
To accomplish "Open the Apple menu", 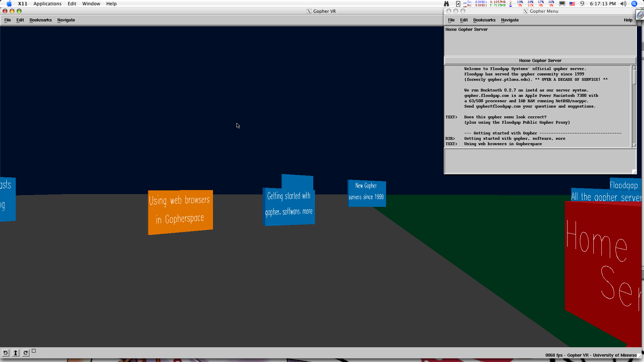I will (9, 4).
